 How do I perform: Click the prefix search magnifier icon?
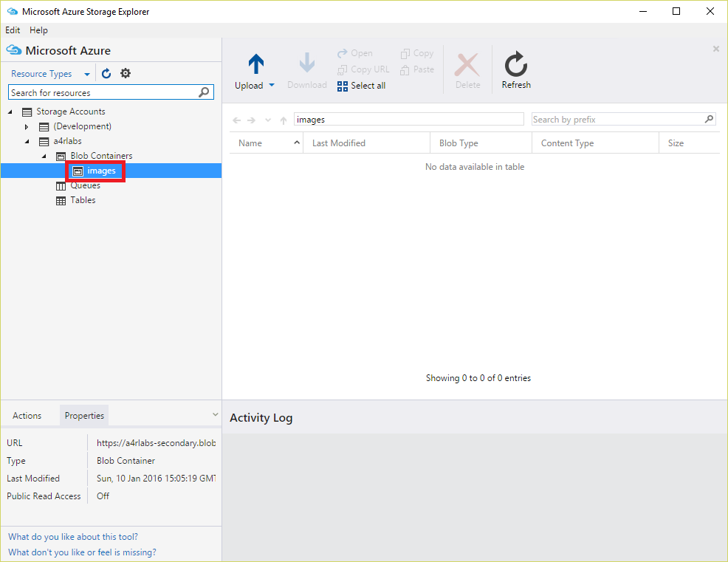pyautogui.click(x=709, y=119)
